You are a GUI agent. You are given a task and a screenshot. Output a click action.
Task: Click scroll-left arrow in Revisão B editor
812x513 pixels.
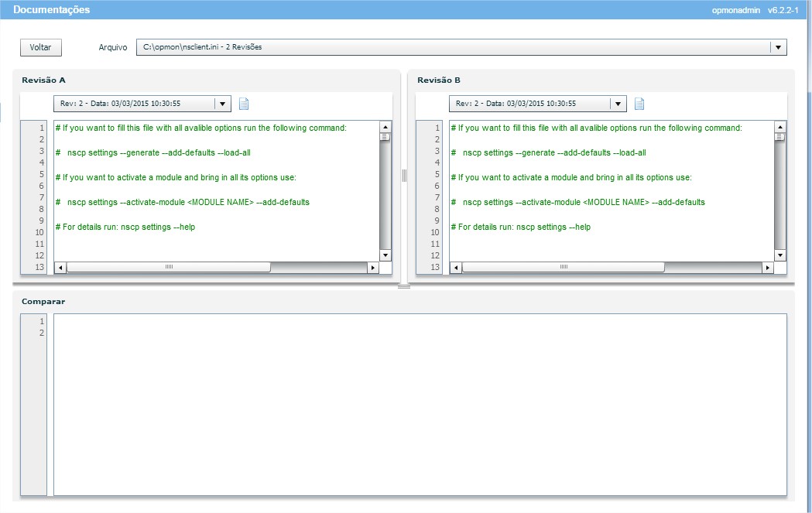tap(456, 268)
